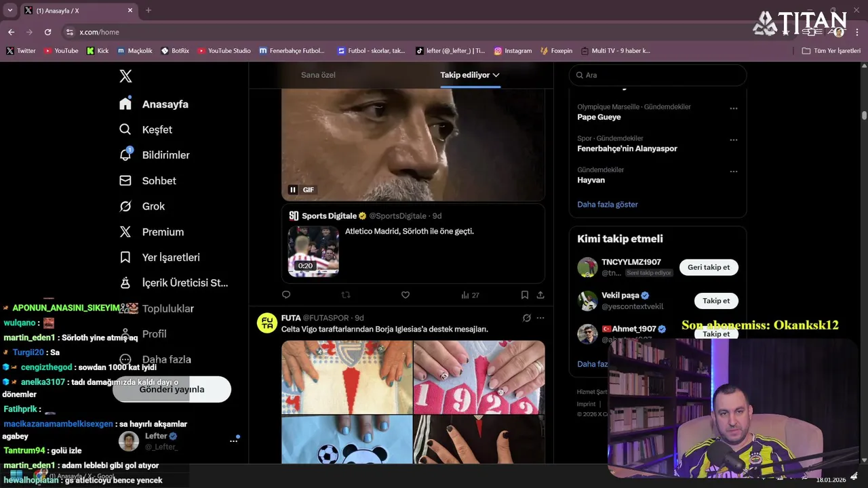Open FUTA profile avatar
This screenshot has width=868, height=488.
click(267, 323)
